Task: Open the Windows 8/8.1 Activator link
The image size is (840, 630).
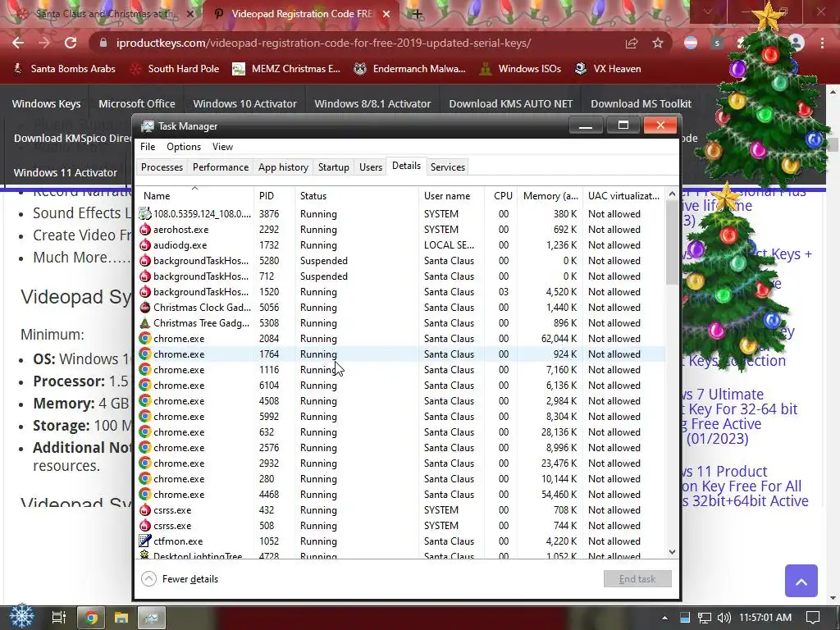Action: (x=372, y=104)
